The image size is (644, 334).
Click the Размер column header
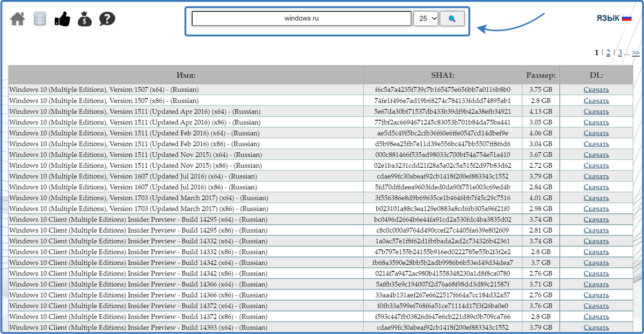[x=541, y=75]
